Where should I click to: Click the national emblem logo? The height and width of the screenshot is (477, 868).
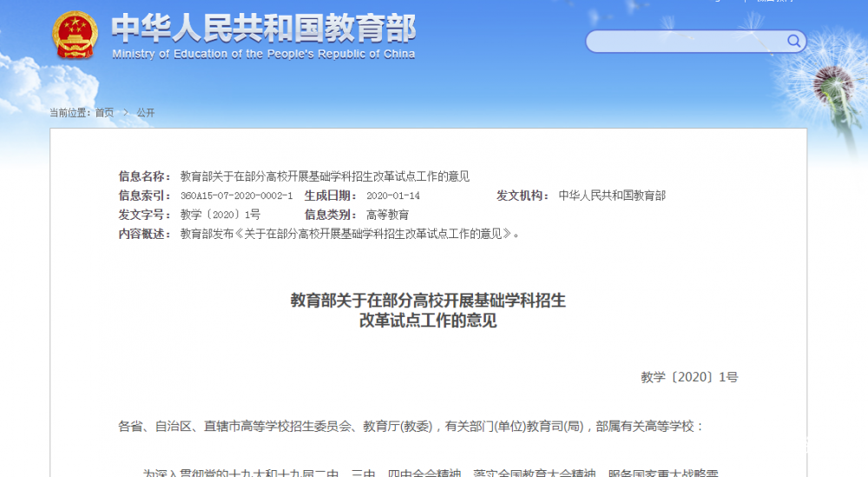[76, 36]
